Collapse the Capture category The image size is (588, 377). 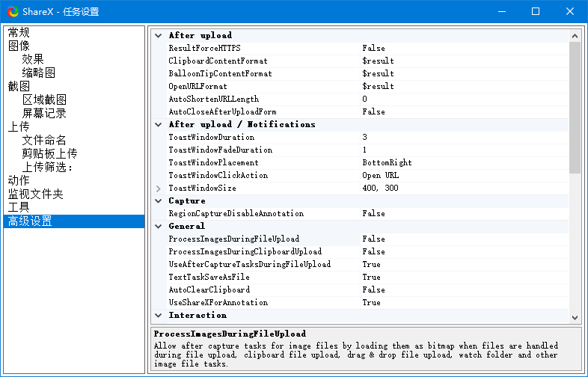pos(159,201)
